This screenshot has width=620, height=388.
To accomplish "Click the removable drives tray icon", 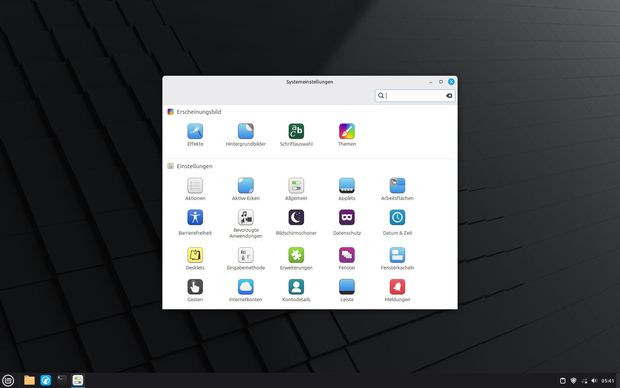I will [x=563, y=381].
